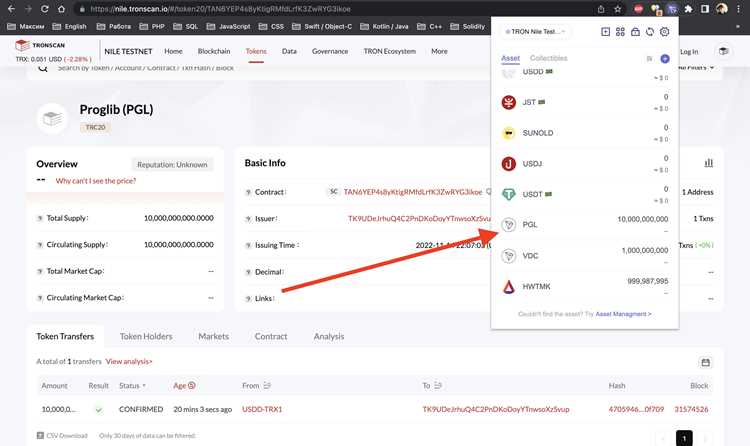Switch to the Analysis tab
750x446 pixels.
click(x=329, y=336)
